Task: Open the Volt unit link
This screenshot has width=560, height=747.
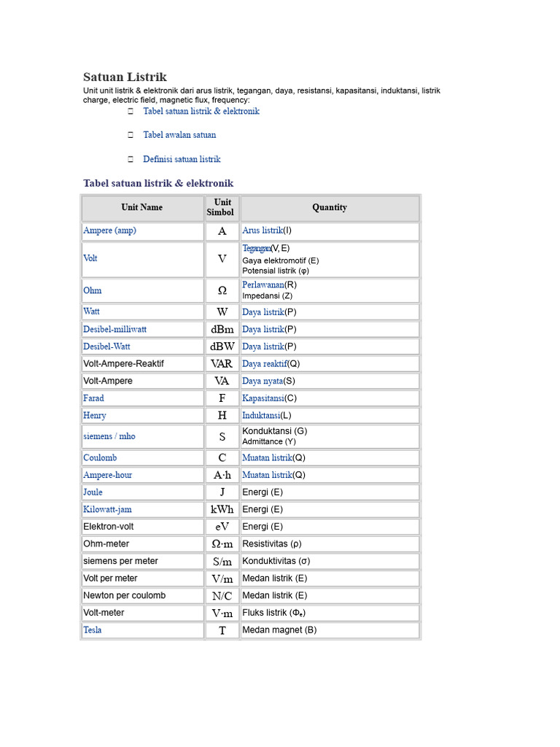Action: tap(90, 258)
